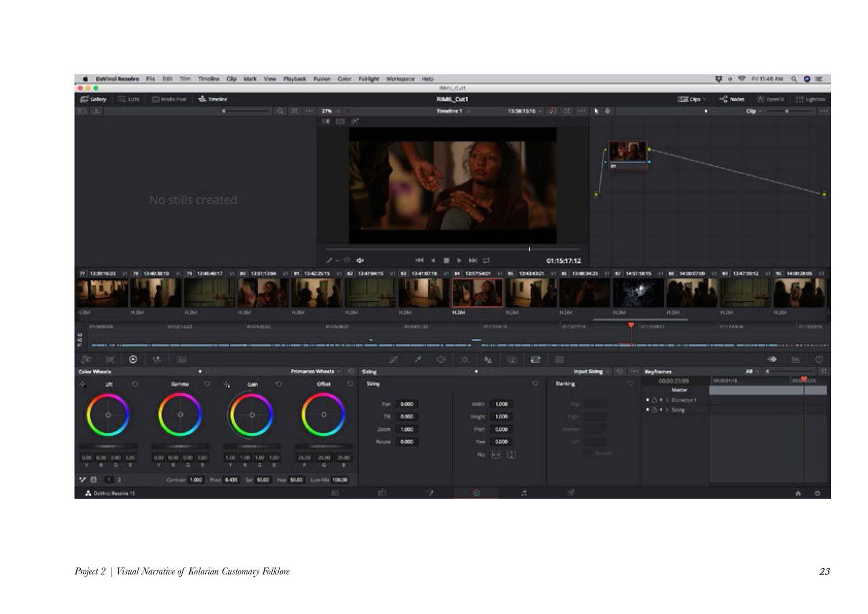This screenshot has height=614, width=868.
Task: Toggle the Timeline panel
Action: [x=213, y=99]
